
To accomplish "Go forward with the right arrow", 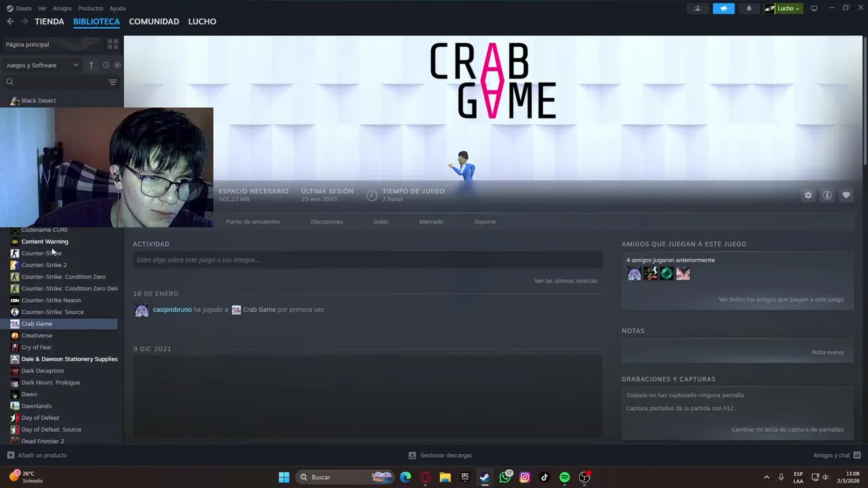I will [24, 22].
